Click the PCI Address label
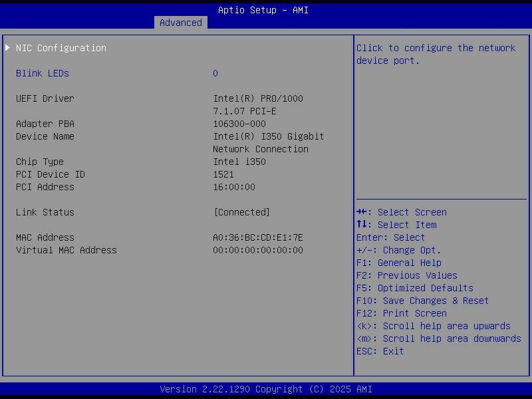The height and width of the screenshot is (399, 532). click(45, 187)
